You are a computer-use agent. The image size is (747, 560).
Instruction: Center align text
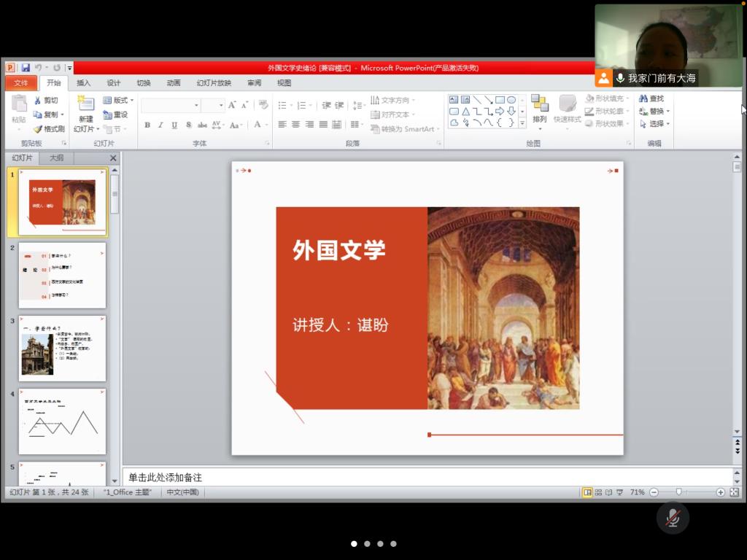(x=296, y=124)
